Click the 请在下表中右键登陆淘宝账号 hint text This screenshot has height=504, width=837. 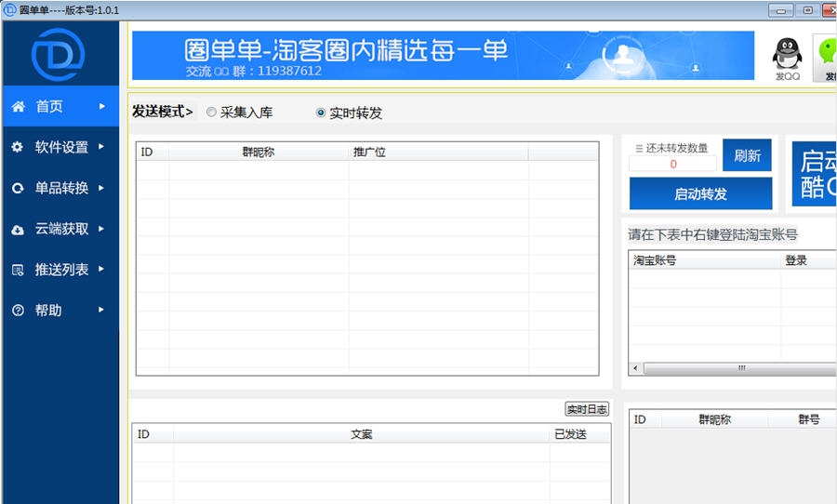pos(712,234)
